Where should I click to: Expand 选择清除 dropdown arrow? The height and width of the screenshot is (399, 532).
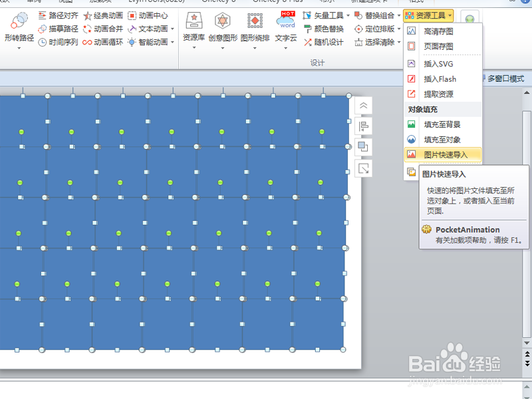coord(398,42)
